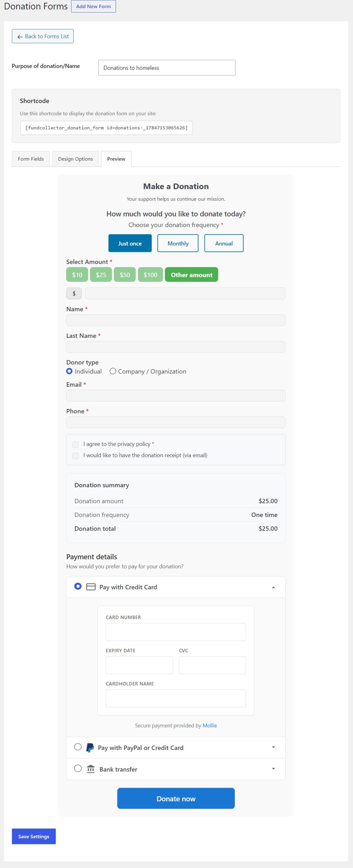This screenshot has width=353, height=868.
Task: Open the Design Options tab
Action: click(75, 159)
